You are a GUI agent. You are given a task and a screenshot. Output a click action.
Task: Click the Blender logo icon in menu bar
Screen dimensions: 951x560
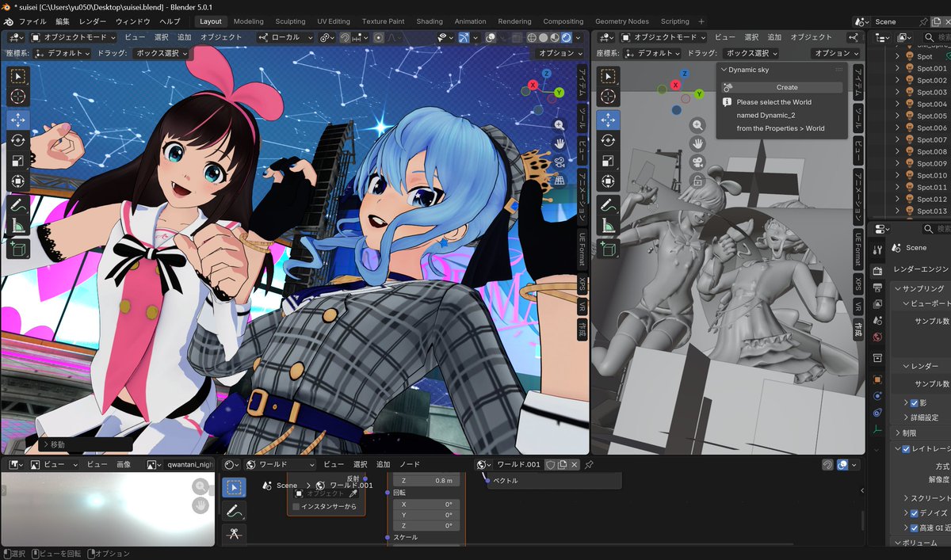[x=8, y=21]
